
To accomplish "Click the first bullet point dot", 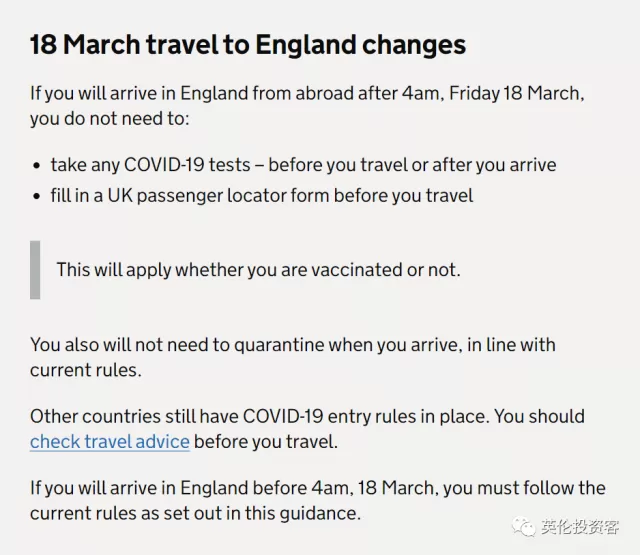I will 37,166.
